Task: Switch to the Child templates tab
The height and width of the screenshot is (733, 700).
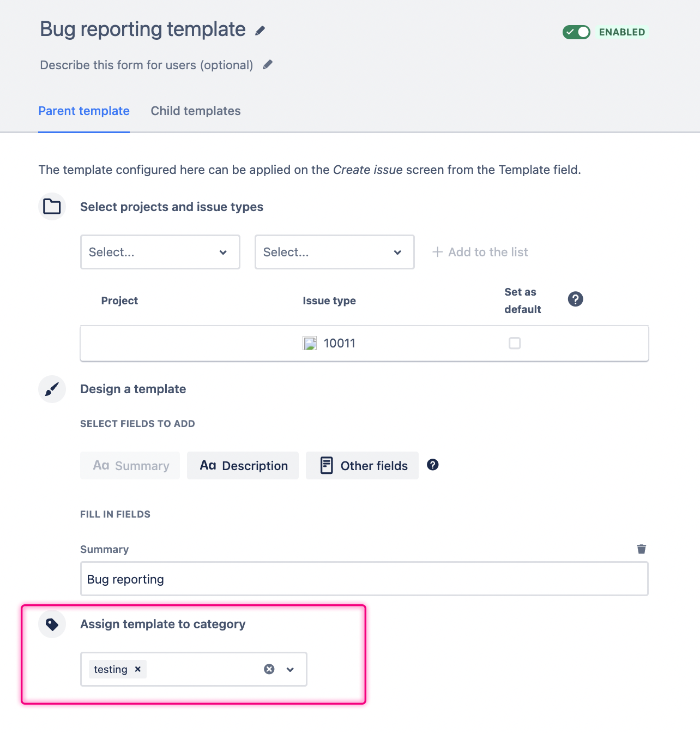Action: pos(195,111)
